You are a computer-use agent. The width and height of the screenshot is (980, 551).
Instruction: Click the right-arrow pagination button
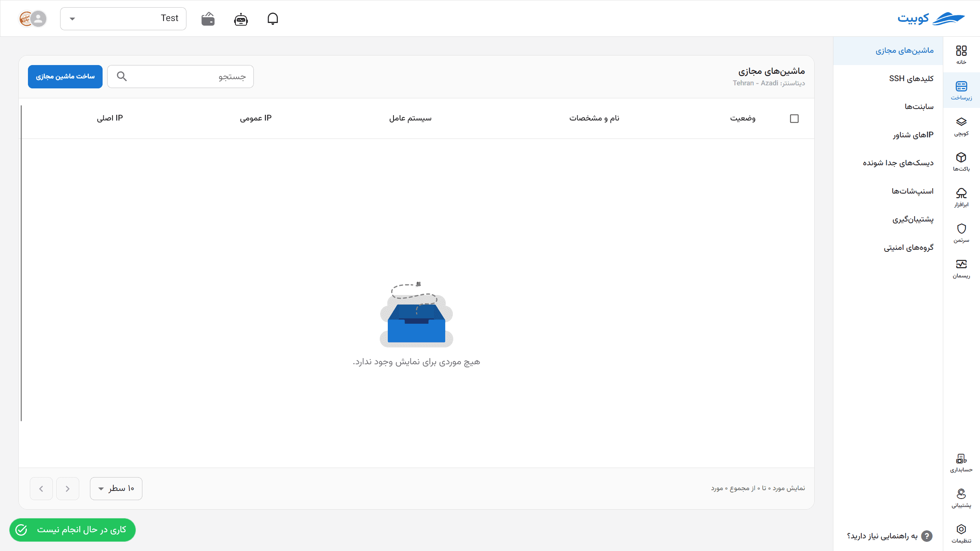click(68, 489)
